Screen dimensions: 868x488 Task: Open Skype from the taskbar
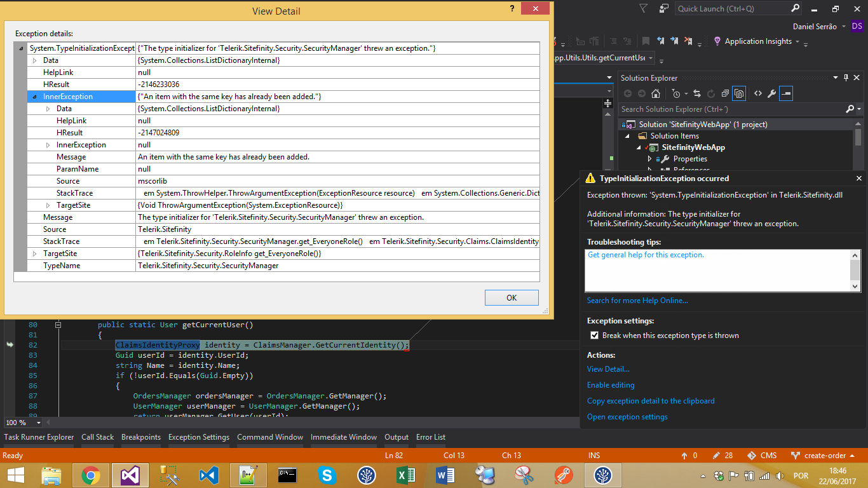327,475
